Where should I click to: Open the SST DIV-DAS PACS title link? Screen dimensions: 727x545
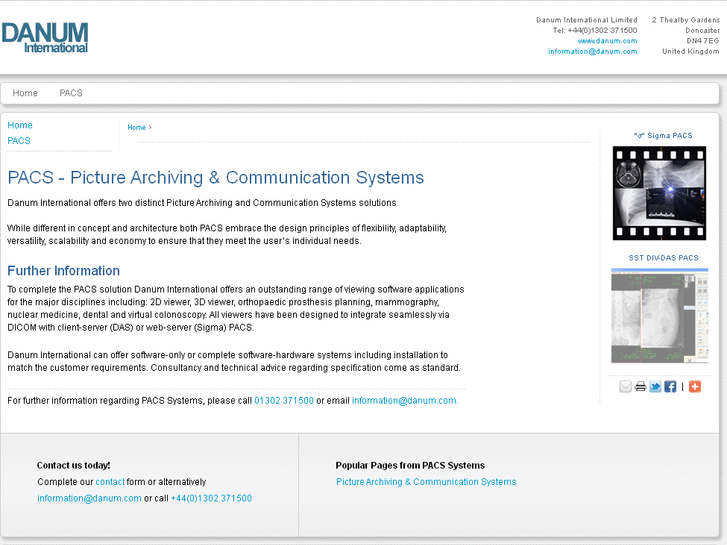coord(663,258)
